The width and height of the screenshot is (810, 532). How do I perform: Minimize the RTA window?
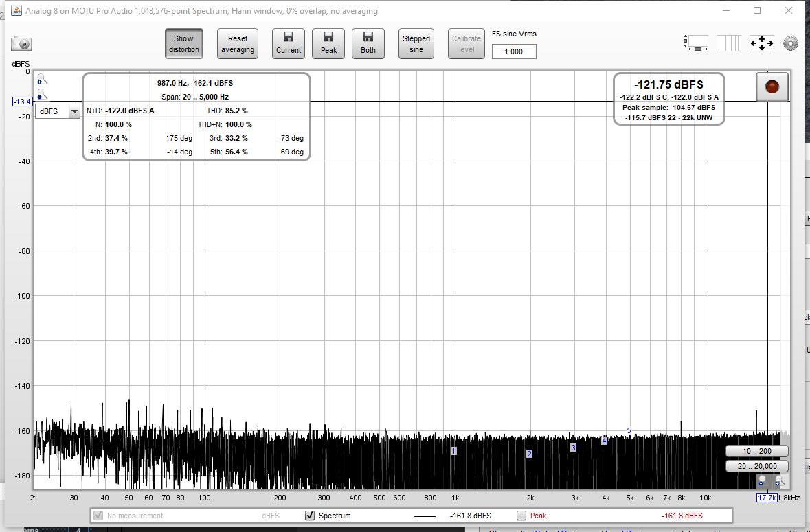click(725, 10)
